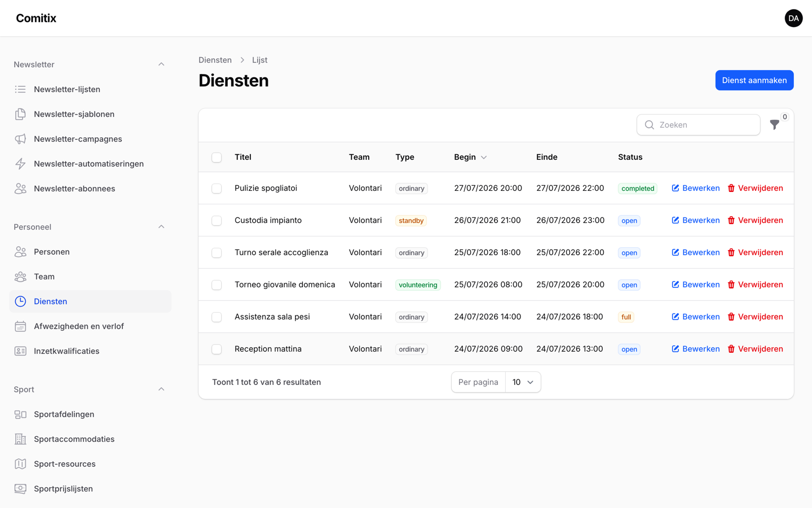Open the Sportafdelingen icon in sidebar
Viewport: 812px width, 508px height.
20,414
